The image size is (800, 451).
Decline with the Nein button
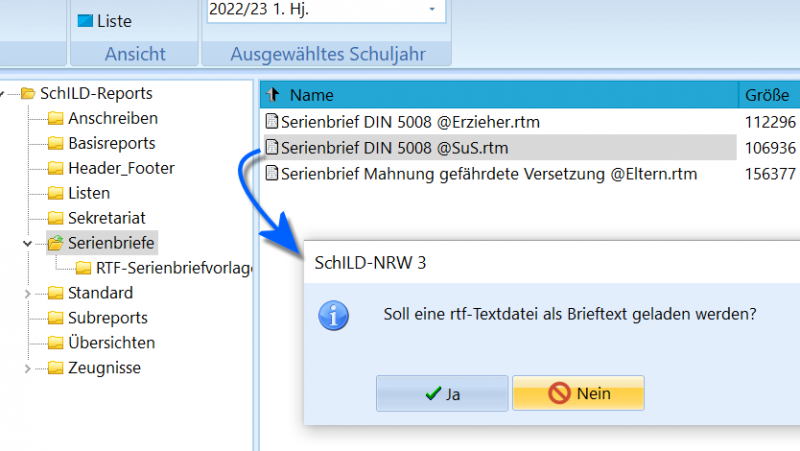tap(578, 393)
